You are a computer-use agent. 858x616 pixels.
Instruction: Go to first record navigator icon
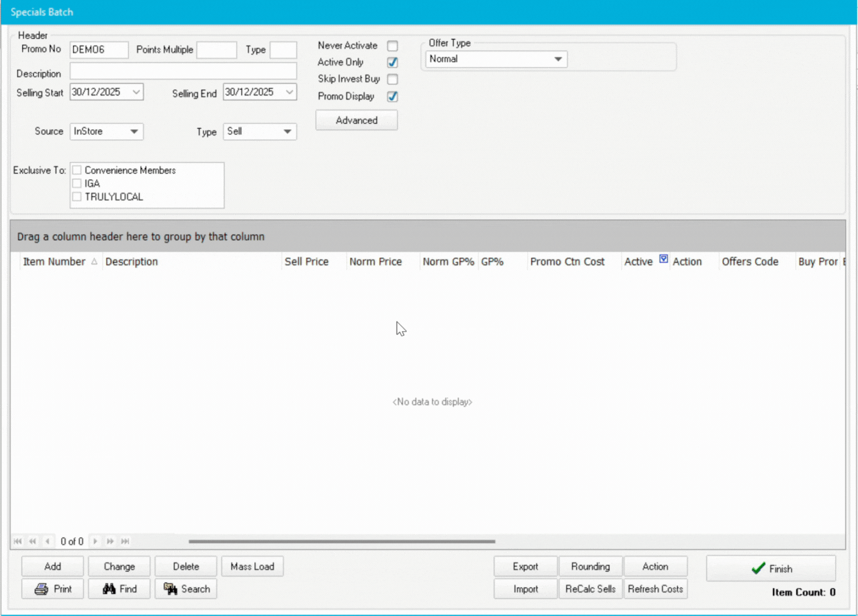[18, 541]
